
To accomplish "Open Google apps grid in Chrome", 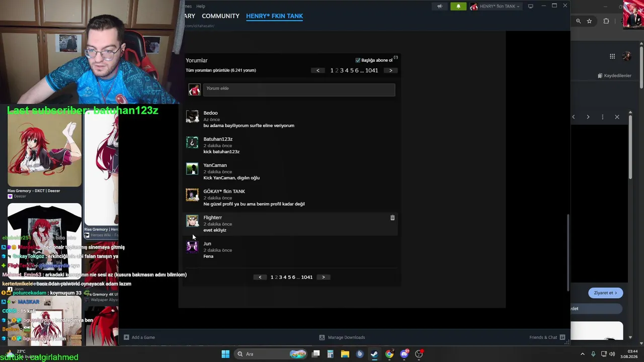I will pyautogui.click(x=612, y=56).
